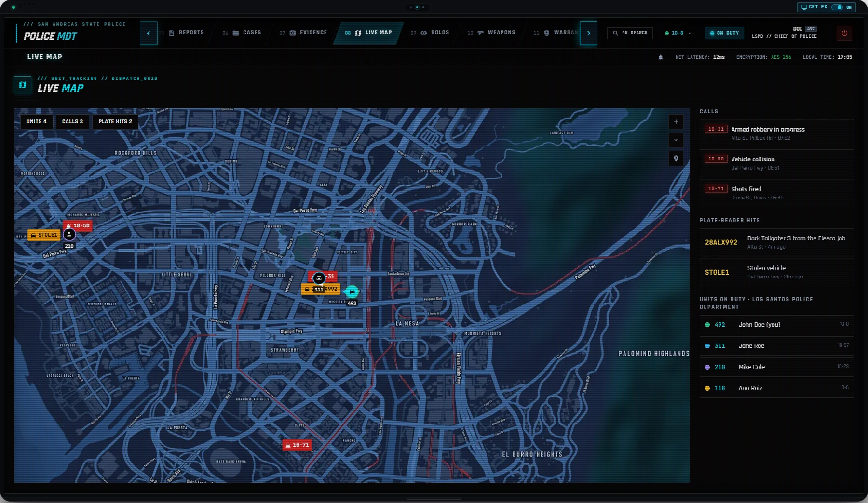Click the map location pin button
This screenshot has height=503, width=868.
click(676, 159)
